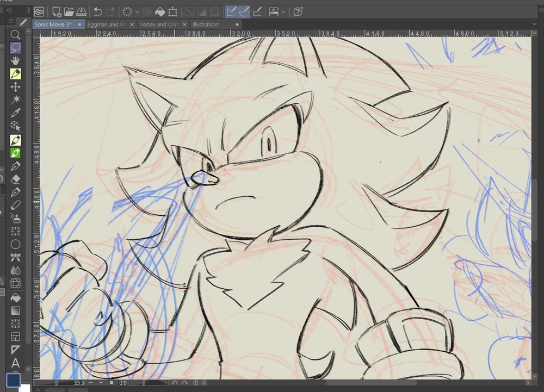
Task: Select the Auto Select magic wand
Action: (x=15, y=100)
